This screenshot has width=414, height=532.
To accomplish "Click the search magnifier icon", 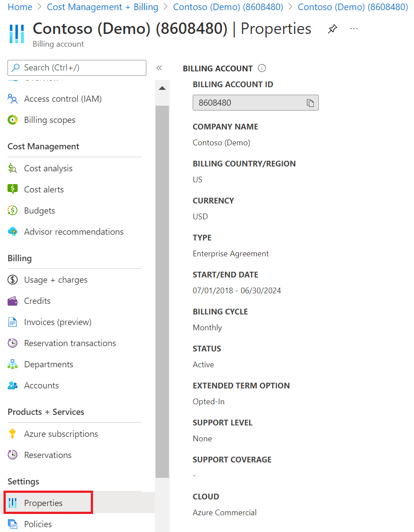I will pos(16,67).
